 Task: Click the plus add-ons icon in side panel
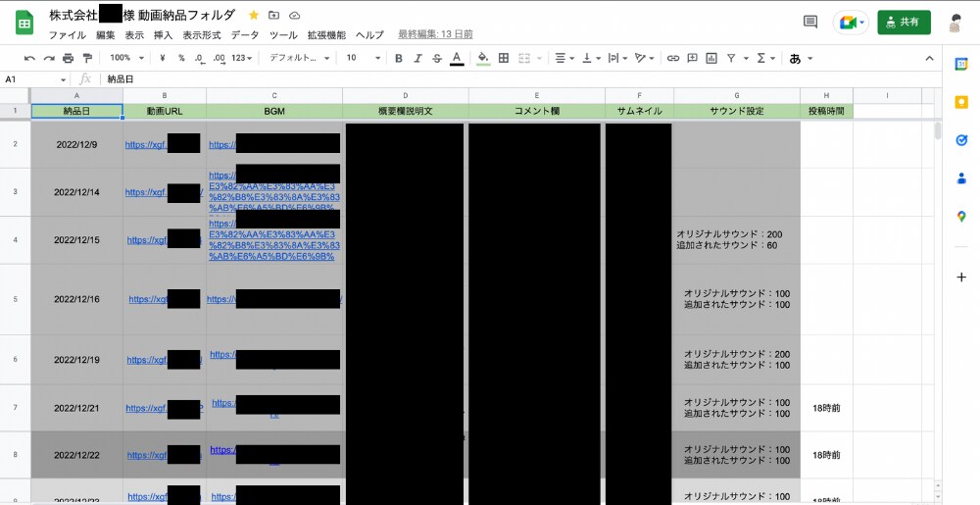tap(961, 277)
